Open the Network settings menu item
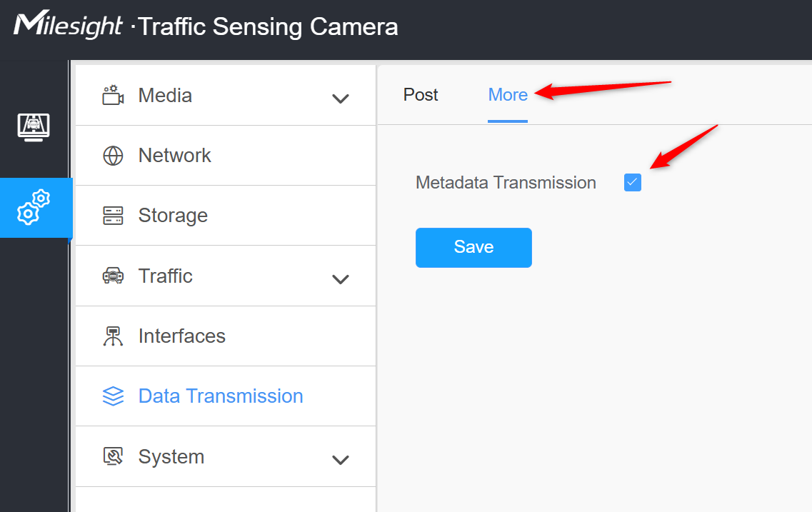The image size is (812, 512). click(225, 155)
